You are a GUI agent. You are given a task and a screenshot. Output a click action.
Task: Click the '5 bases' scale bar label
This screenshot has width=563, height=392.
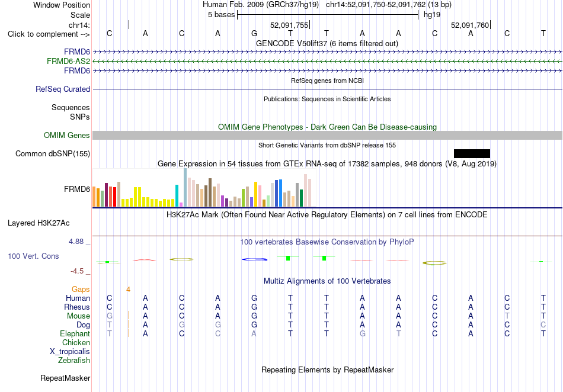(x=221, y=15)
